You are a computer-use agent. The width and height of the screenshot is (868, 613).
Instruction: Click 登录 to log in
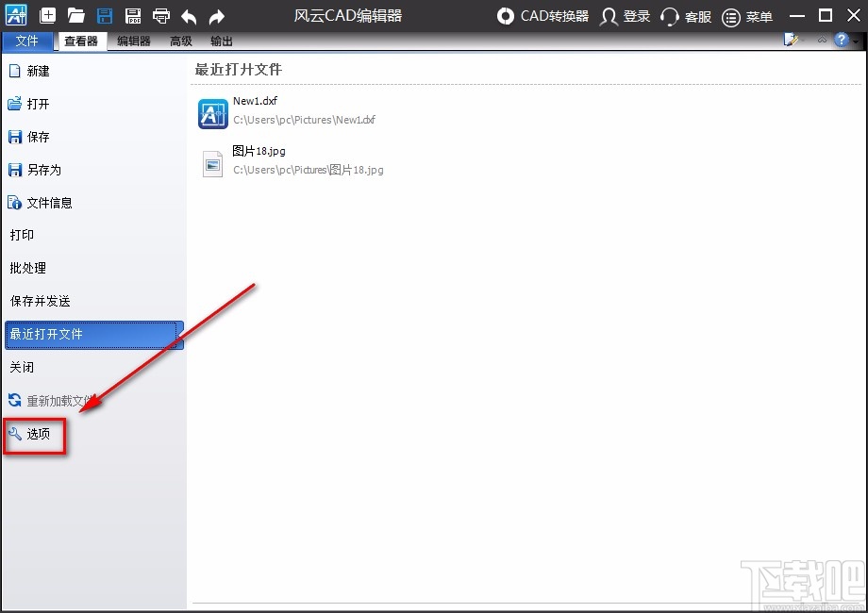pos(626,16)
